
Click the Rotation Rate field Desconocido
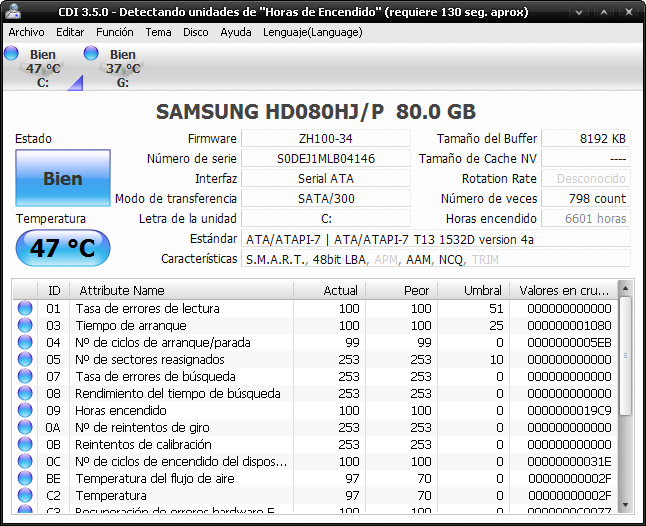tap(585, 178)
